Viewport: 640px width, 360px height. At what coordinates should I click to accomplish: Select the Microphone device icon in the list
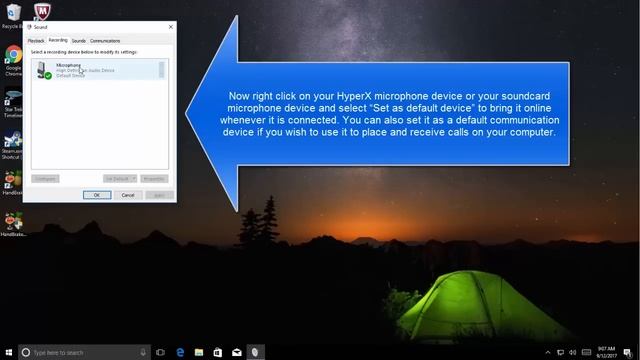(x=43, y=70)
